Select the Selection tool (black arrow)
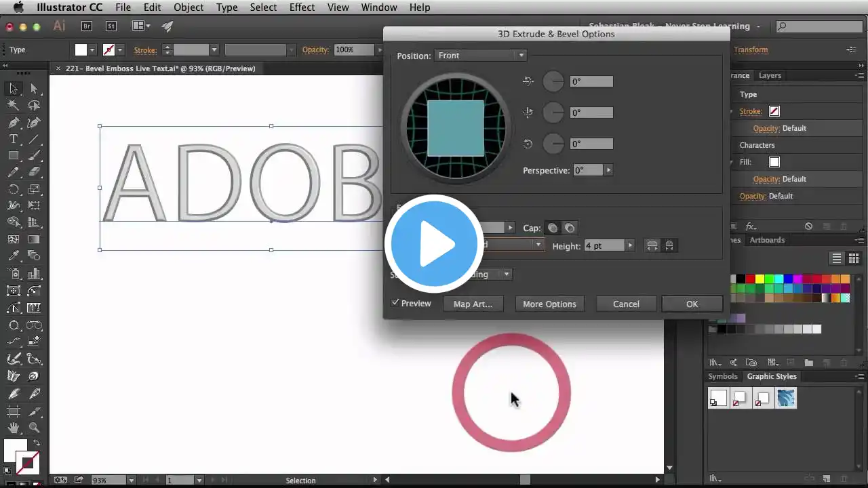Viewport: 868px width, 488px height. point(13,89)
